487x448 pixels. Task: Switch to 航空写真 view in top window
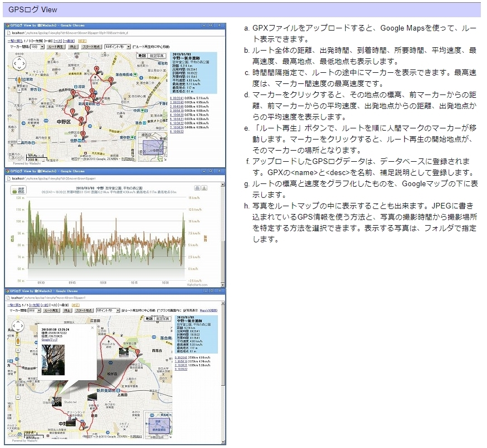(x=157, y=56)
